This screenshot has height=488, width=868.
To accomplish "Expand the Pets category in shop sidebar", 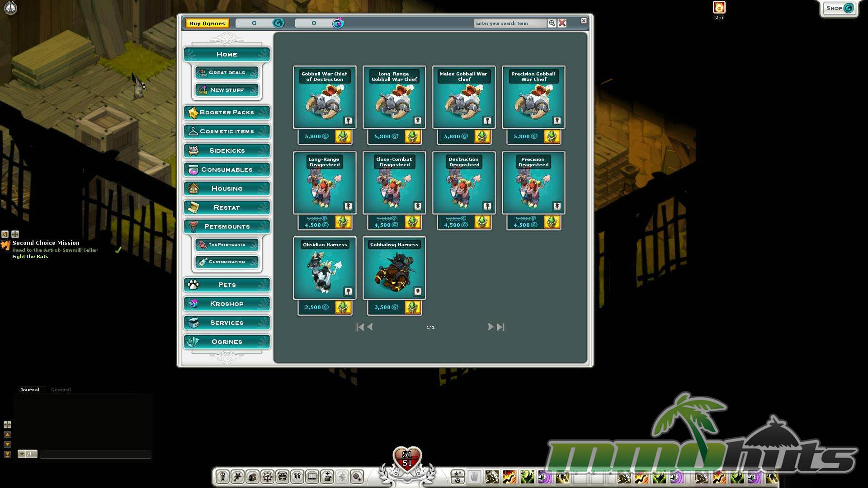I will click(226, 285).
